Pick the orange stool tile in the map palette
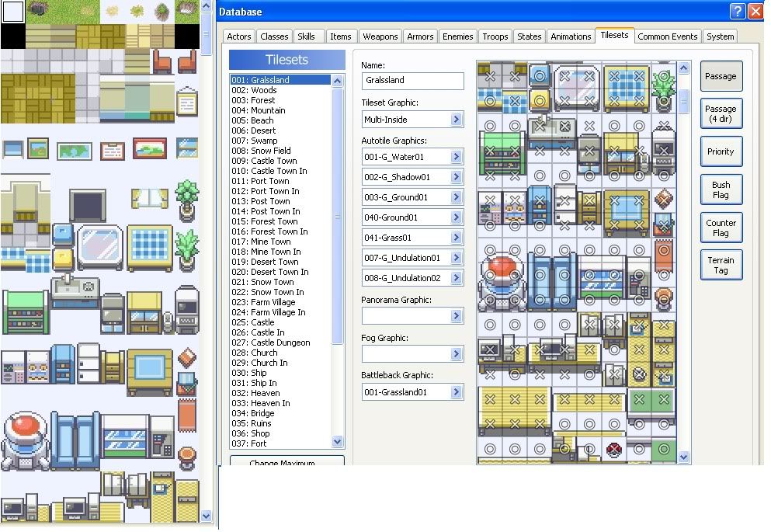This screenshot has width=771, height=532. coord(187,457)
